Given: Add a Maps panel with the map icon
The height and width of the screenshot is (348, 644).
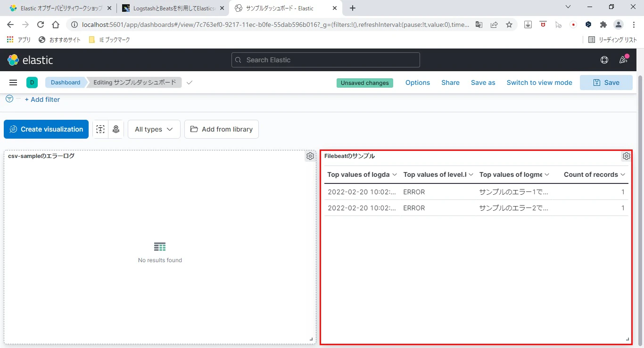Looking at the screenshot, I should click(x=116, y=129).
